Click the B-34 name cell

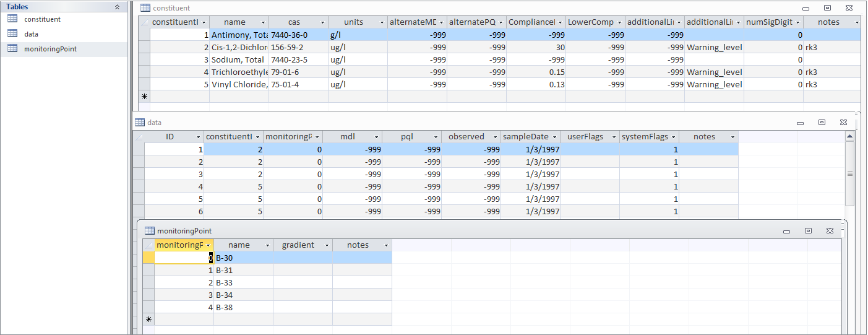tap(243, 295)
